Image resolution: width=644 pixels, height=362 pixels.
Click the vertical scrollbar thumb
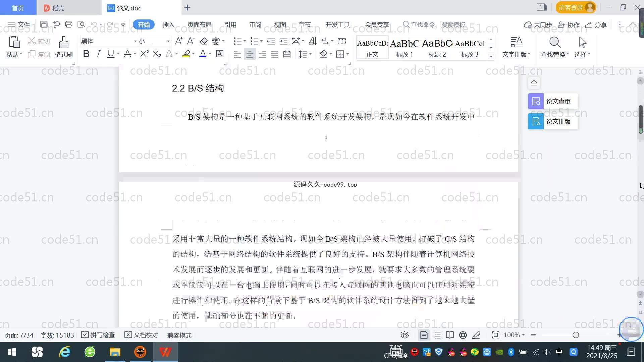point(641,120)
